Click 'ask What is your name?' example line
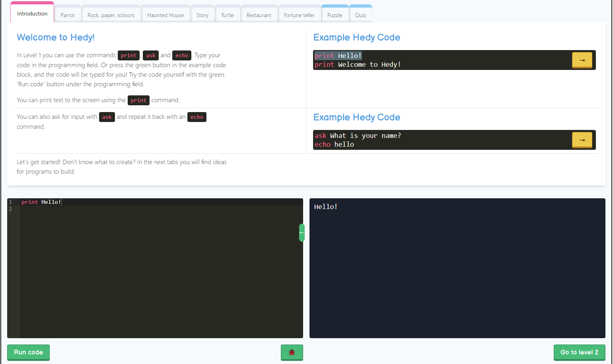 click(x=358, y=136)
